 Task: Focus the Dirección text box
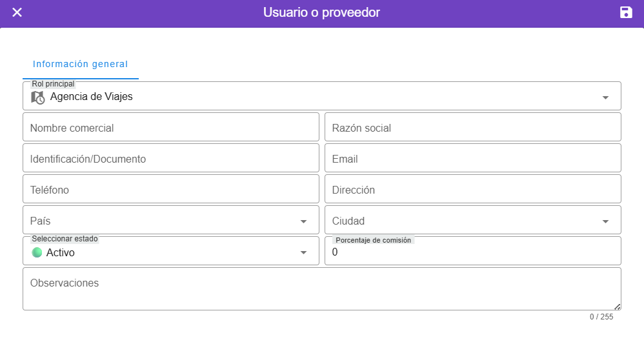tap(472, 190)
